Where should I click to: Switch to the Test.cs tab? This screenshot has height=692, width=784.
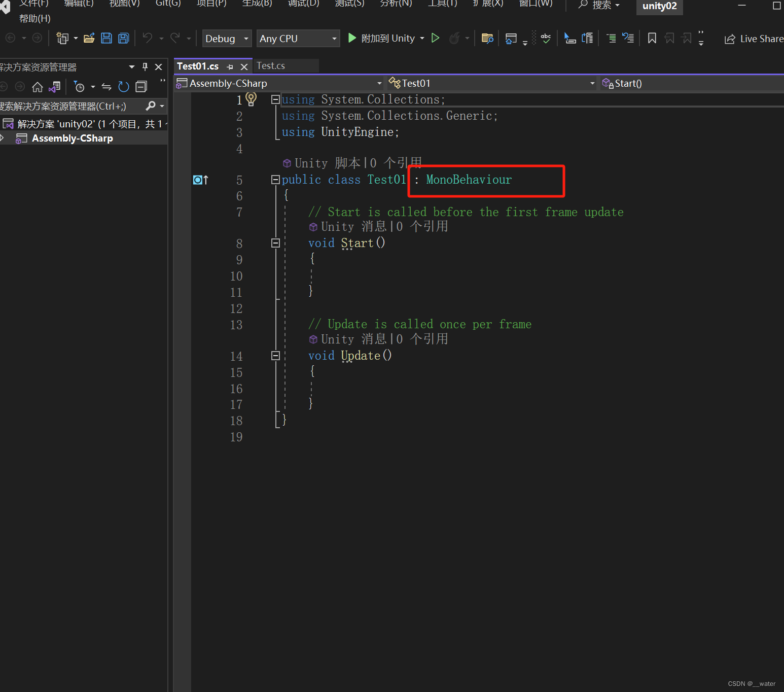(x=270, y=65)
